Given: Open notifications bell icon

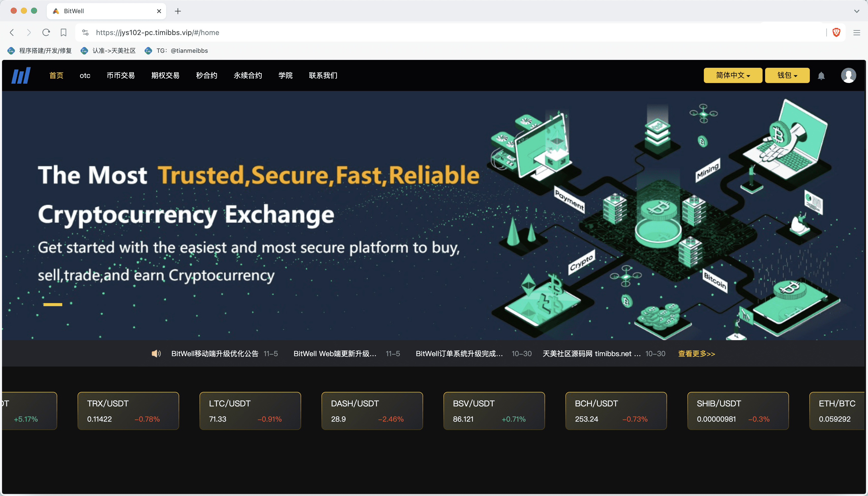Looking at the screenshot, I should pos(821,76).
